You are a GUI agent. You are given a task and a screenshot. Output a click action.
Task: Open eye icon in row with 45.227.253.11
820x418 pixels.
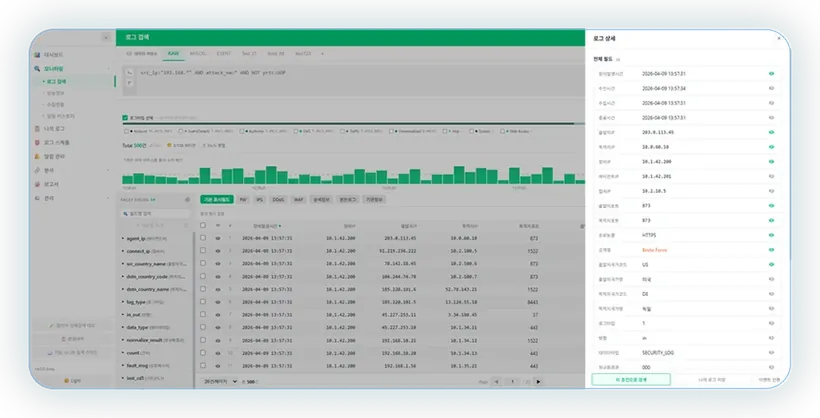pyautogui.click(x=218, y=315)
